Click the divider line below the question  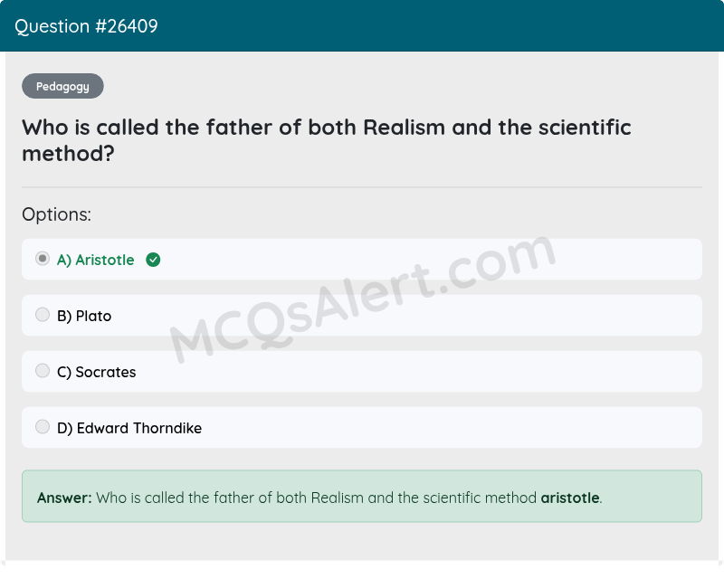tap(362, 185)
